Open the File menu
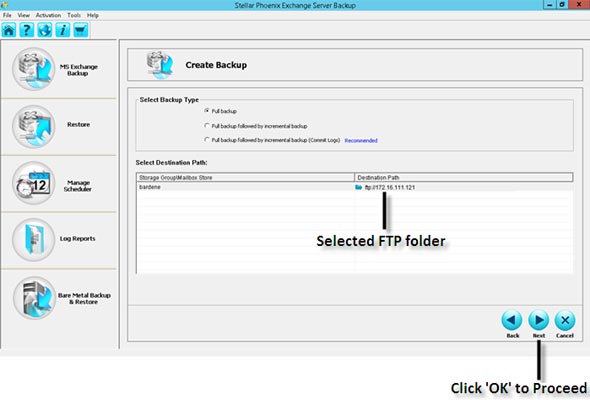Image resolution: width=590 pixels, height=400 pixels. pyautogui.click(x=7, y=15)
